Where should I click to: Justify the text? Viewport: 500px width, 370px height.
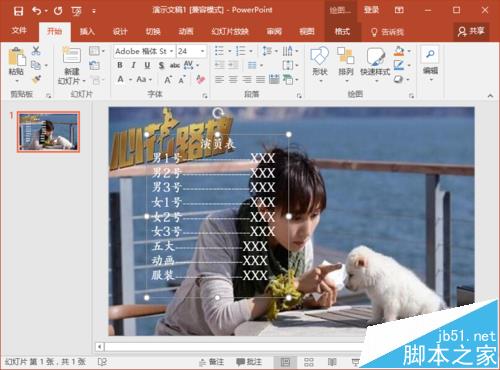pyautogui.click(x=260, y=80)
